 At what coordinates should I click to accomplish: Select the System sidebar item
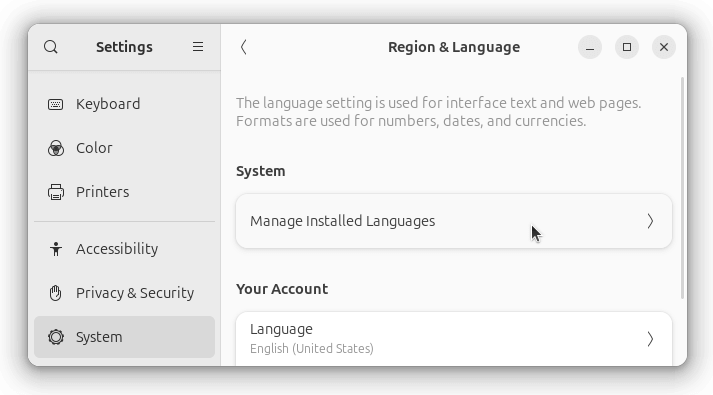point(124,337)
